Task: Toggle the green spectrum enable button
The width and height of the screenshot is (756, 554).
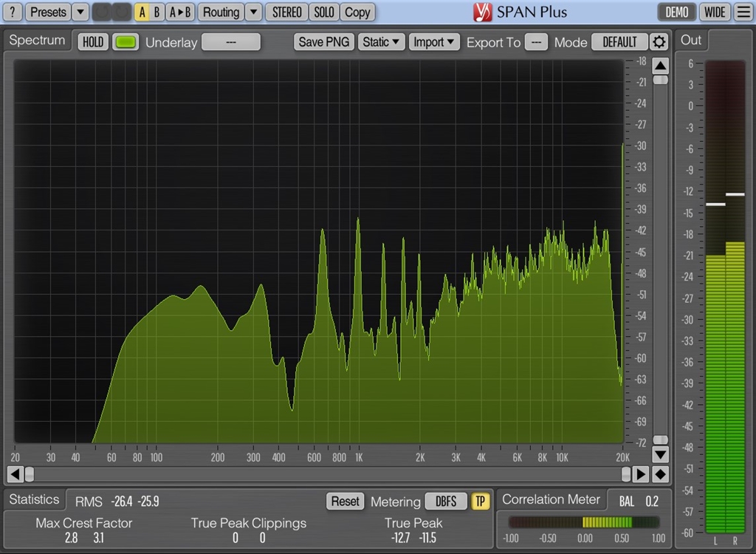Action: coord(126,42)
